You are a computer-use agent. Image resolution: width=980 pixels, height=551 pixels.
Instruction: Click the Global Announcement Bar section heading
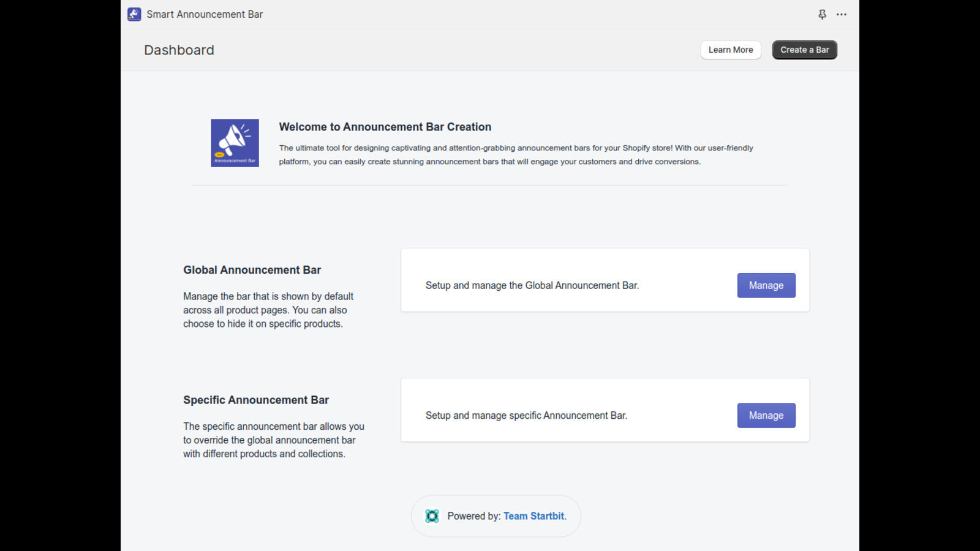pyautogui.click(x=252, y=270)
